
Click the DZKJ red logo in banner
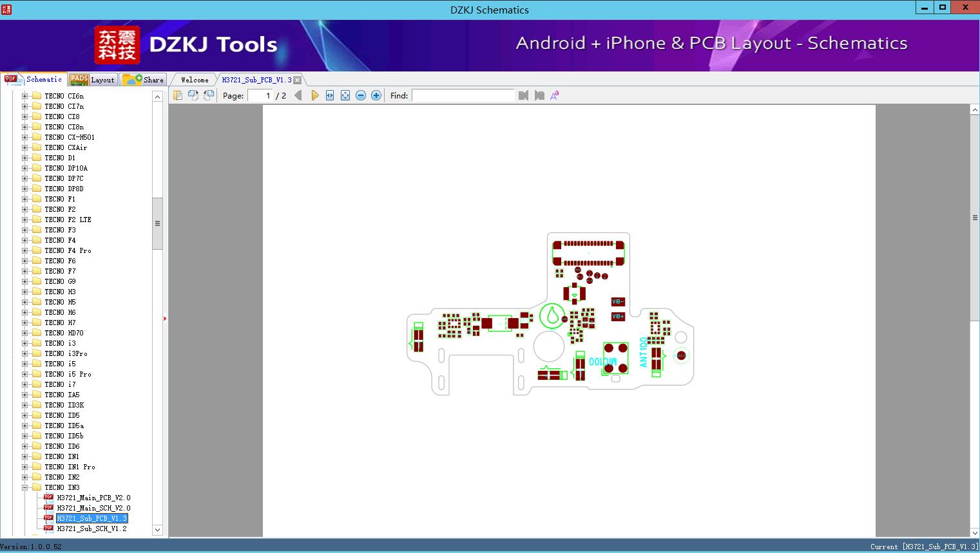click(x=117, y=45)
